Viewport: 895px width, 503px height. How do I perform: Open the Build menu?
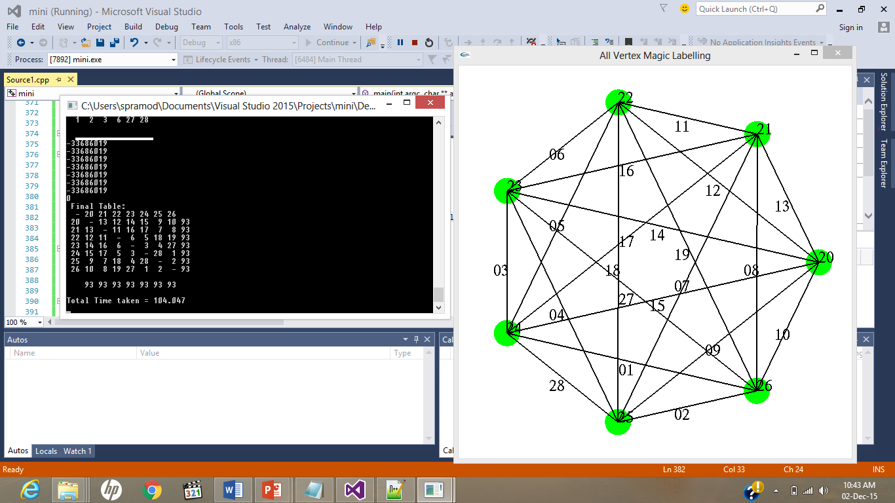(133, 27)
